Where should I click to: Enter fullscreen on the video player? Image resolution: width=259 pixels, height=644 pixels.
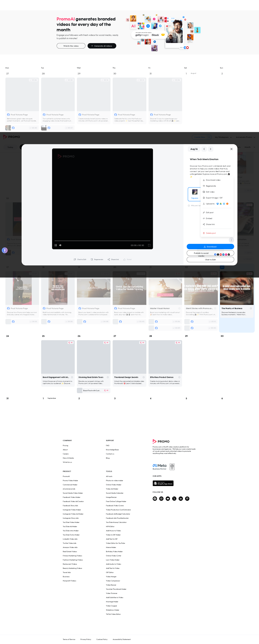tap(149, 245)
